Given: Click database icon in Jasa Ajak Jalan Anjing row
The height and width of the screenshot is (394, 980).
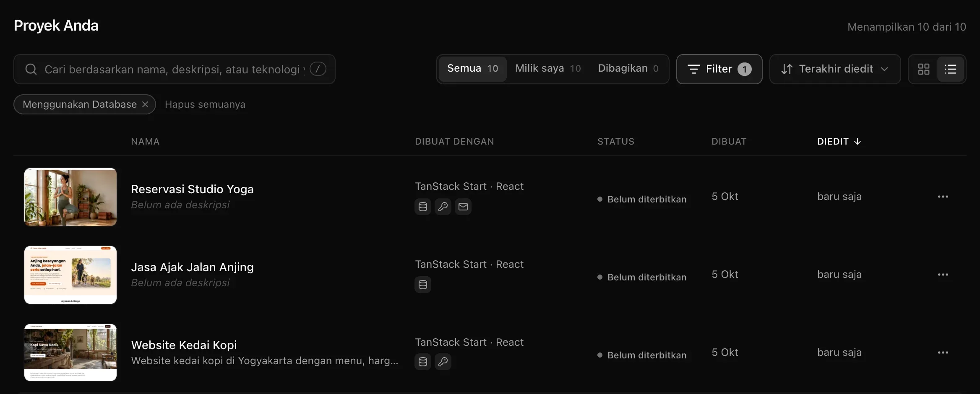Looking at the screenshot, I should [x=423, y=285].
